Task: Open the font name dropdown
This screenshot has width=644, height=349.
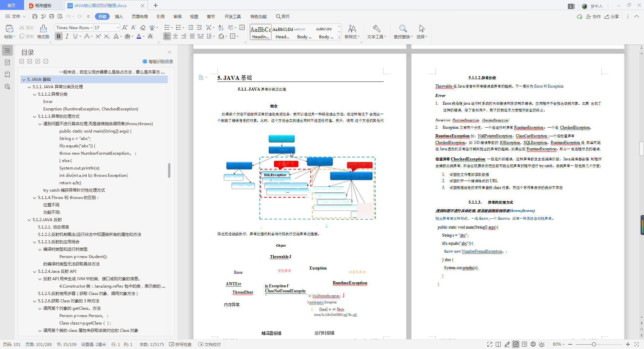Action: click(91, 28)
